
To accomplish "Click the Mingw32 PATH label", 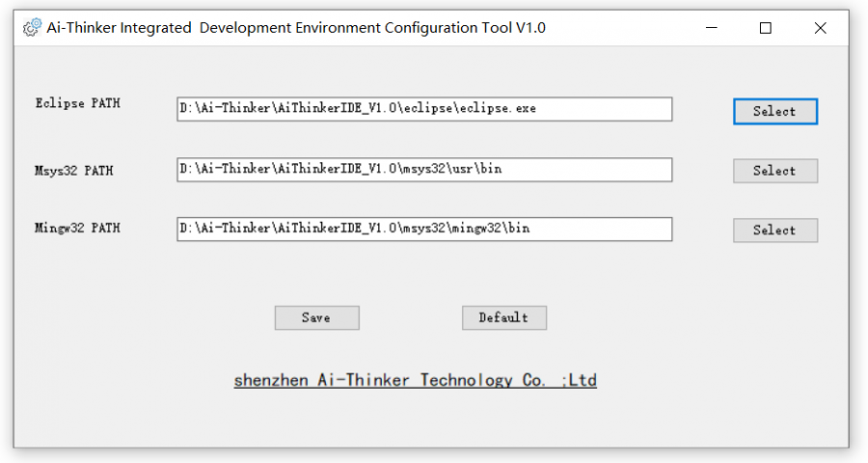I will click(77, 228).
